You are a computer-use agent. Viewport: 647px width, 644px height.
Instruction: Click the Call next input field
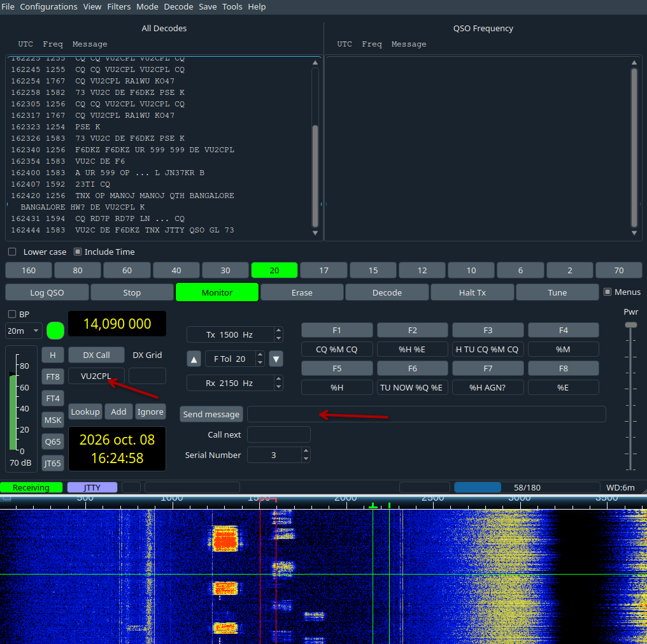point(279,434)
